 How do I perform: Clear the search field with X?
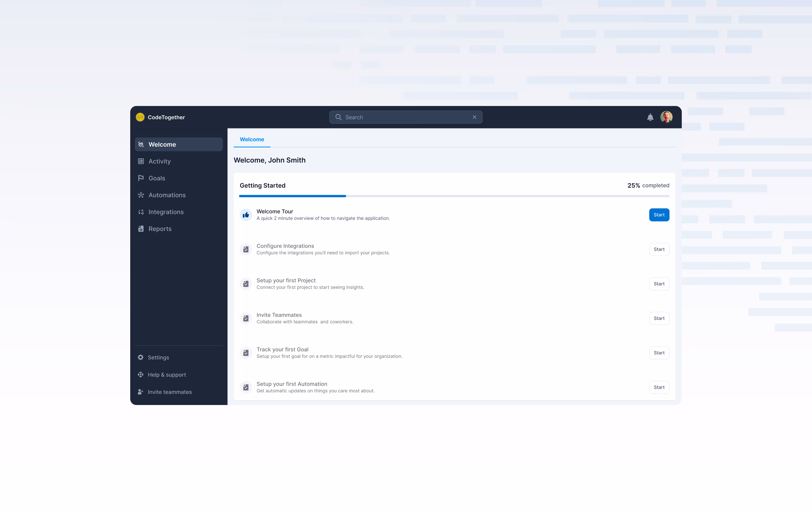tap(474, 117)
